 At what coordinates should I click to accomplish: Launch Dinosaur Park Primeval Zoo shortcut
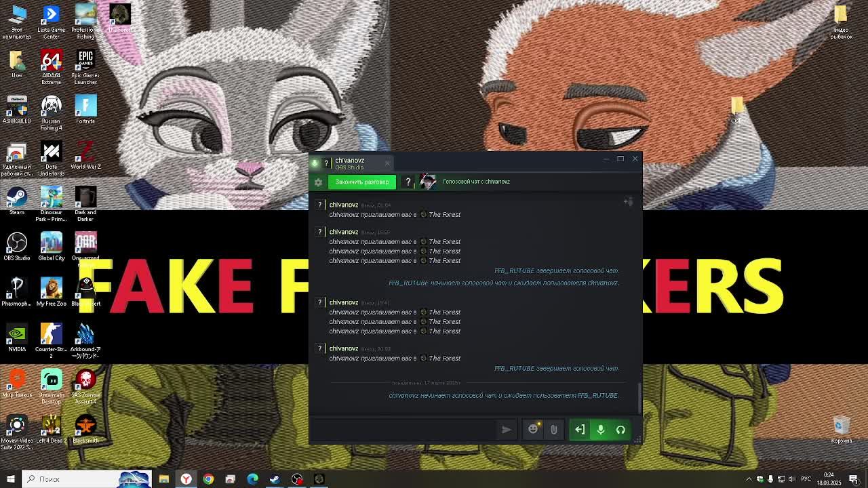[52, 205]
